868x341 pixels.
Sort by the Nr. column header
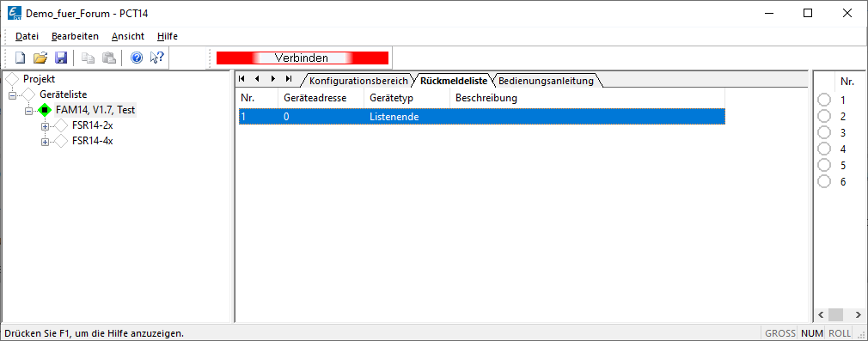258,98
